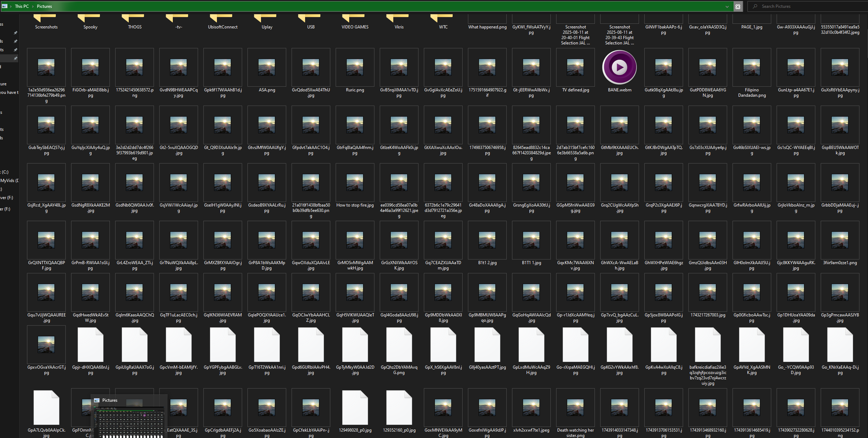Click the Pictures location icon in address bar
The image size is (868, 438).
5,6
